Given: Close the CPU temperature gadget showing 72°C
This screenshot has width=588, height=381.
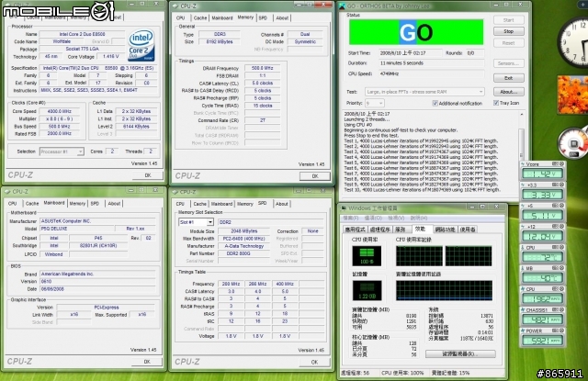Looking at the screenshot, I should (x=561, y=247).
